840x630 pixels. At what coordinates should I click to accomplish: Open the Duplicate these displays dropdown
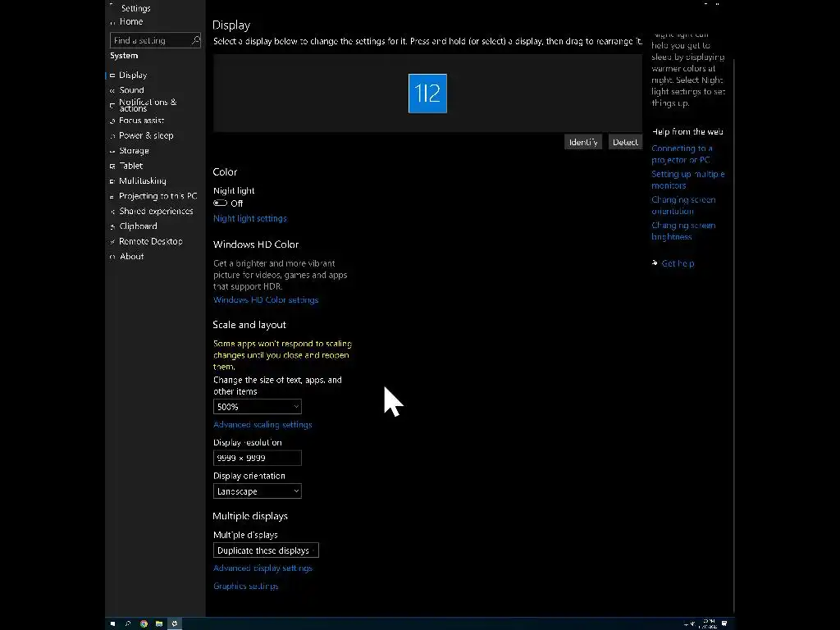(266, 550)
